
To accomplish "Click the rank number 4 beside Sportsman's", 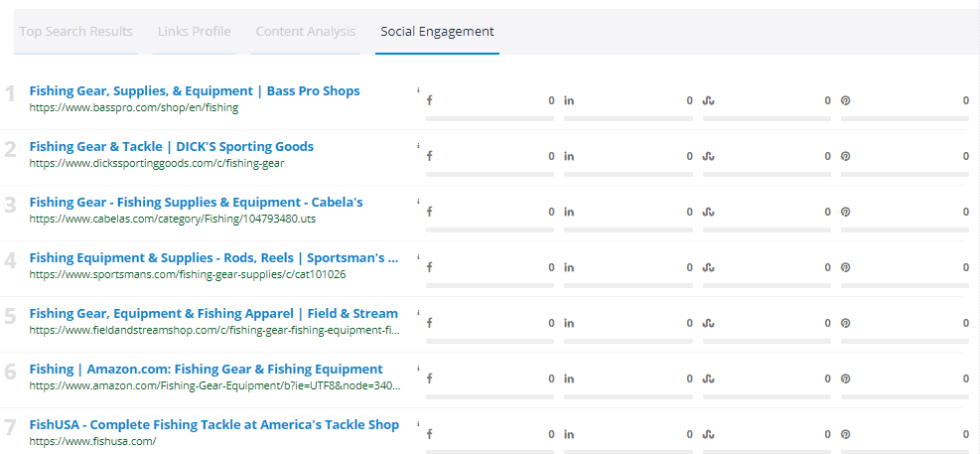I will click(x=10, y=261).
